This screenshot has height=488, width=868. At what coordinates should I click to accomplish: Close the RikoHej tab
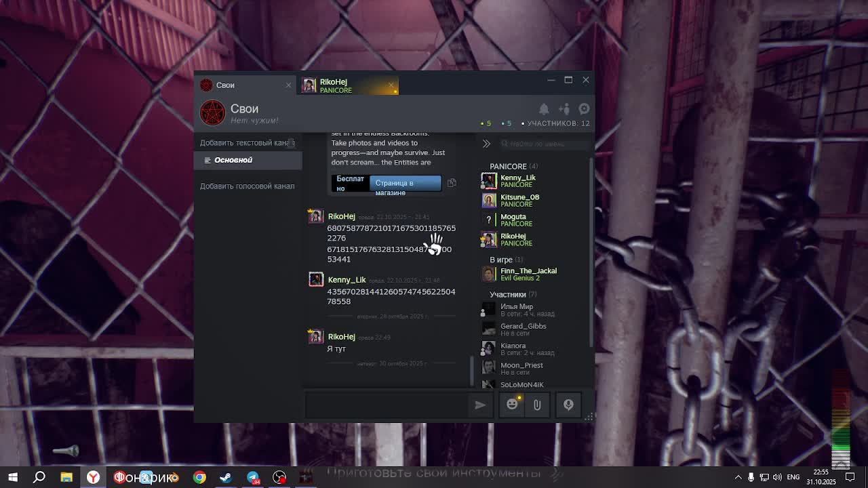click(x=391, y=85)
